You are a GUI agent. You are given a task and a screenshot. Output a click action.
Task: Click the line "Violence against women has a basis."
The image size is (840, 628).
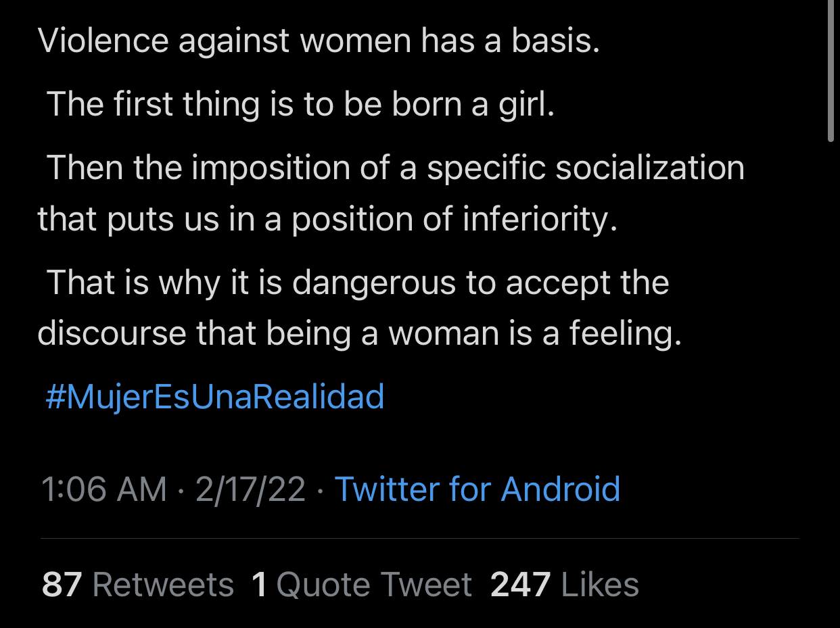(x=319, y=41)
